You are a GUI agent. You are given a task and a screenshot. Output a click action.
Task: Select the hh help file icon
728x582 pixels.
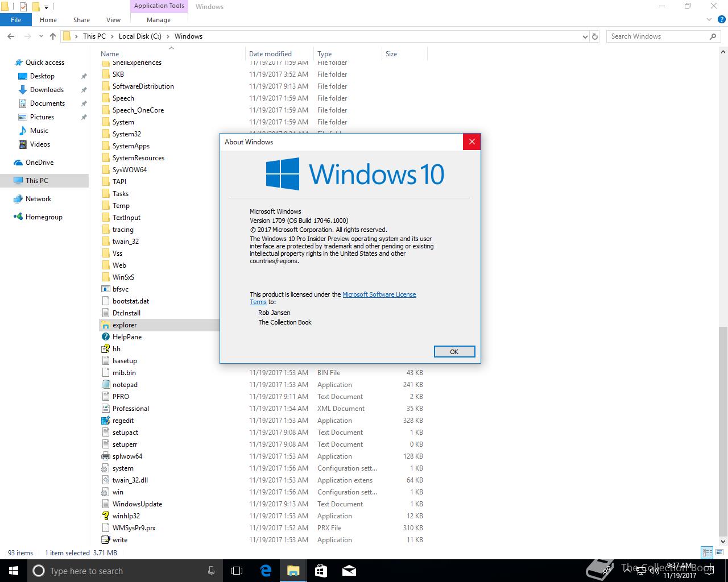coord(105,349)
